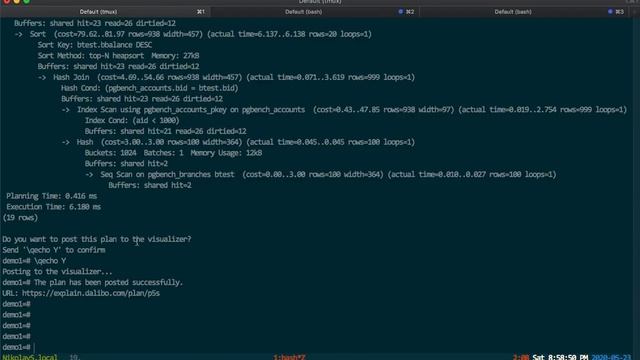Click the blue activity dot on tab ⌘3

610,12
